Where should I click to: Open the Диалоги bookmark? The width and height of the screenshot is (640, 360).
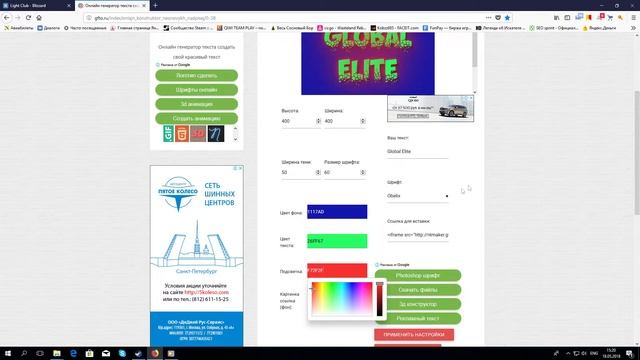tap(49, 28)
